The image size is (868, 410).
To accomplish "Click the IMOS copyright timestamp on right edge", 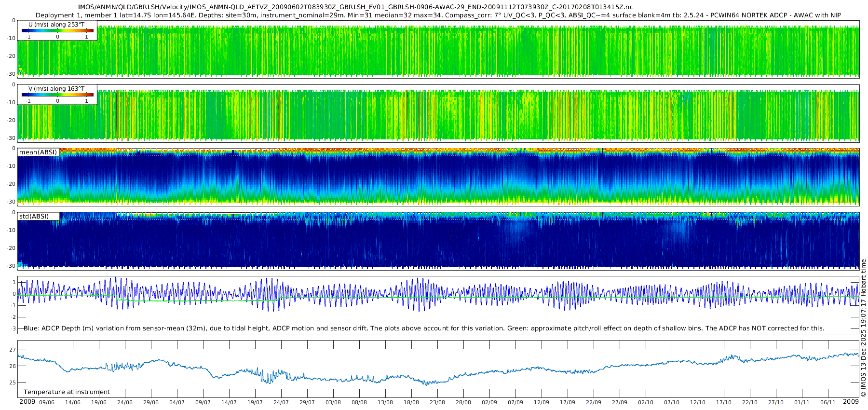I will click(863, 328).
